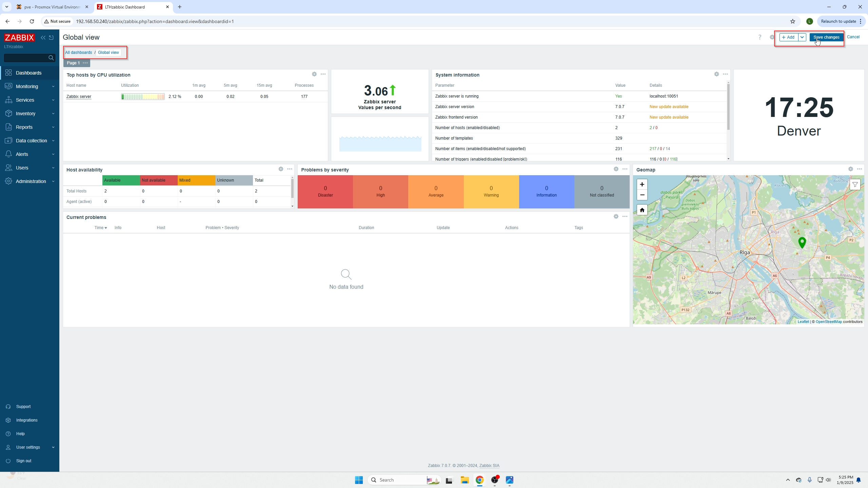
Task: Click the home icon on the Geomap
Action: (642, 210)
